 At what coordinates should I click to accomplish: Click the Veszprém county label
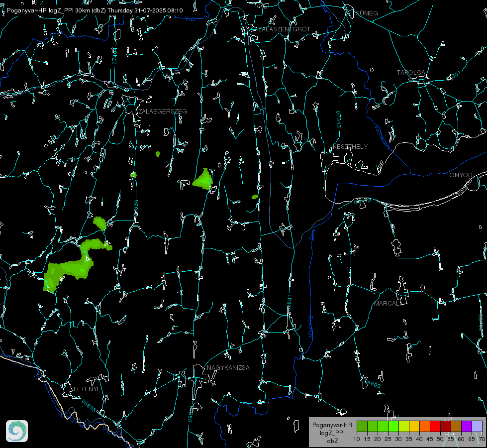382,136
